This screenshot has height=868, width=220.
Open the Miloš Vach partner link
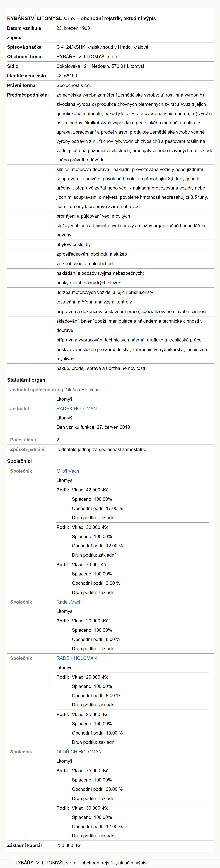(x=68, y=471)
